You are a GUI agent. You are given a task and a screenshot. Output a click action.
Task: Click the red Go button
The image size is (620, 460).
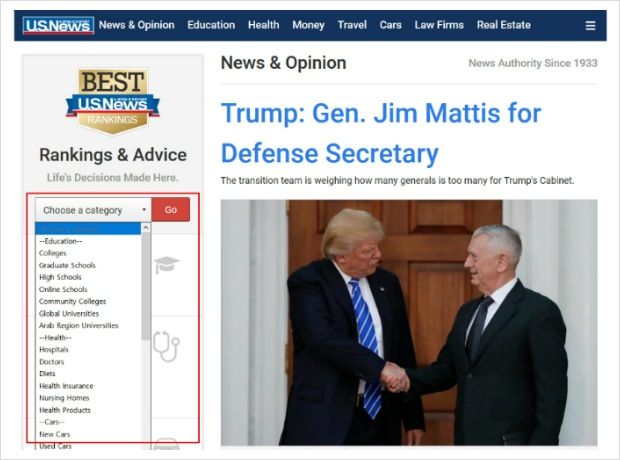(x=171, y=210)
